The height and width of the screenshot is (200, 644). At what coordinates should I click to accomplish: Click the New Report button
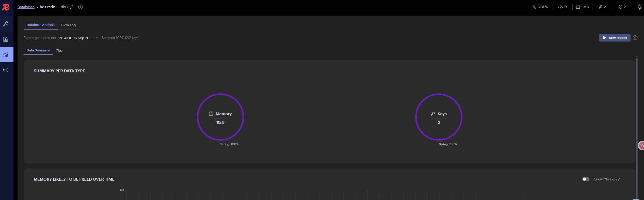click(x=615, y=38)
